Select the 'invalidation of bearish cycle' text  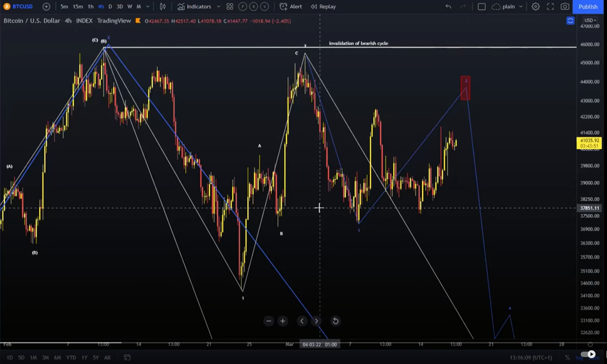click(359, 43)
